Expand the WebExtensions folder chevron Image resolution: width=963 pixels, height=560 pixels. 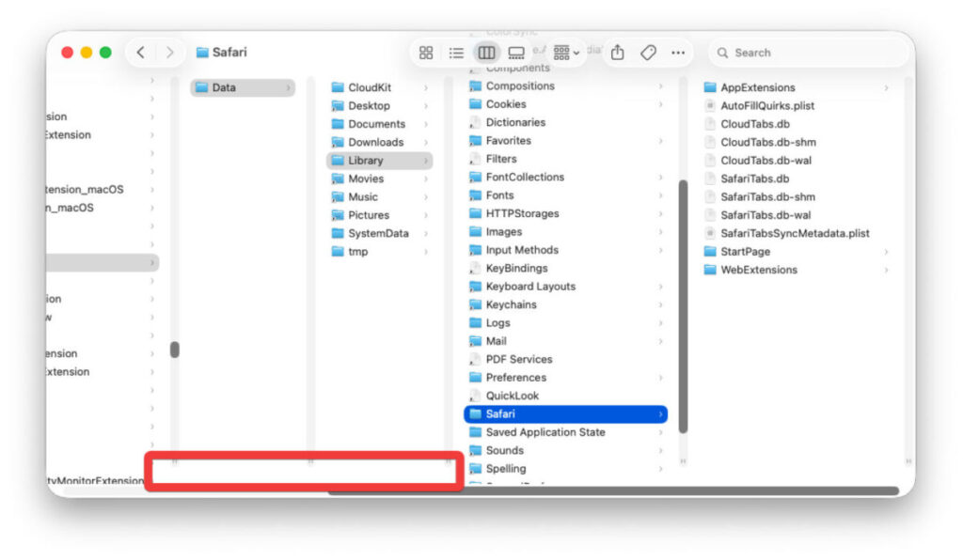pos(886,270)
